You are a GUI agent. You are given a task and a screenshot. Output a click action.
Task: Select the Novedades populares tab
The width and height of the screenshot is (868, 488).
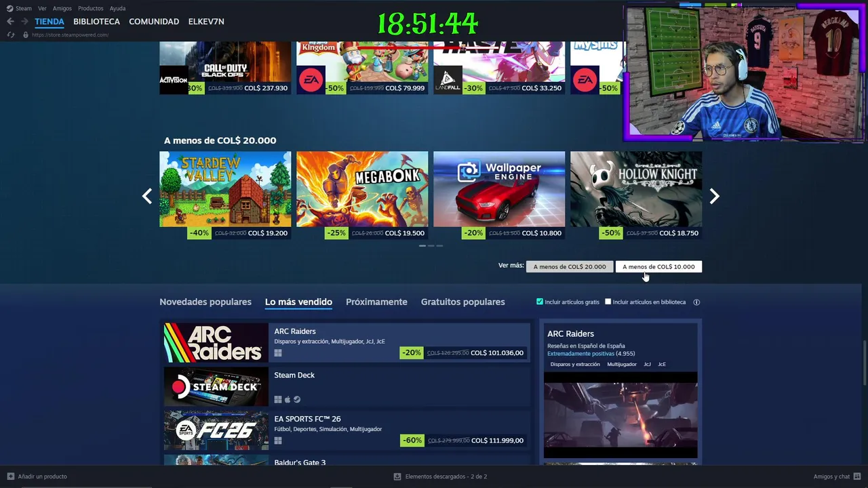point(205,302)
